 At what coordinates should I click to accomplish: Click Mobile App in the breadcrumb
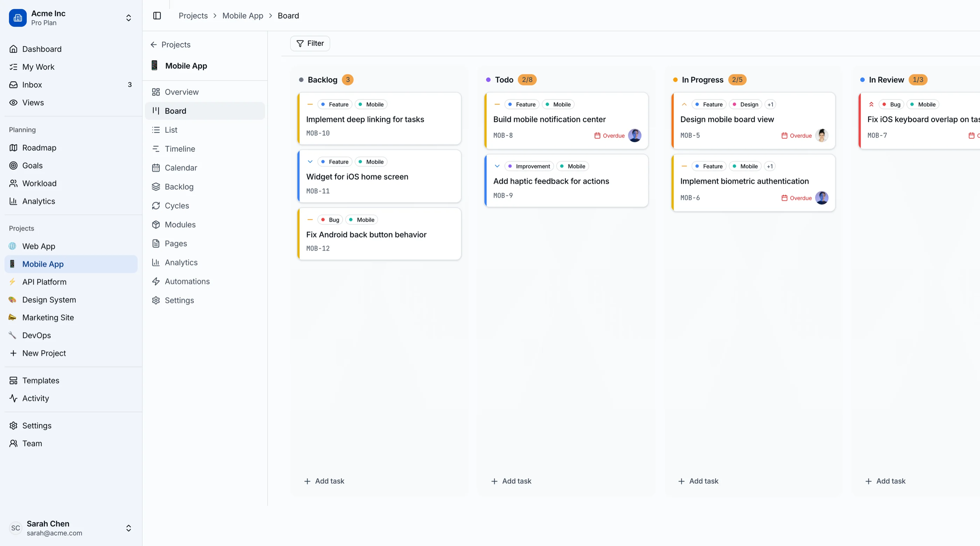[243, 16]
